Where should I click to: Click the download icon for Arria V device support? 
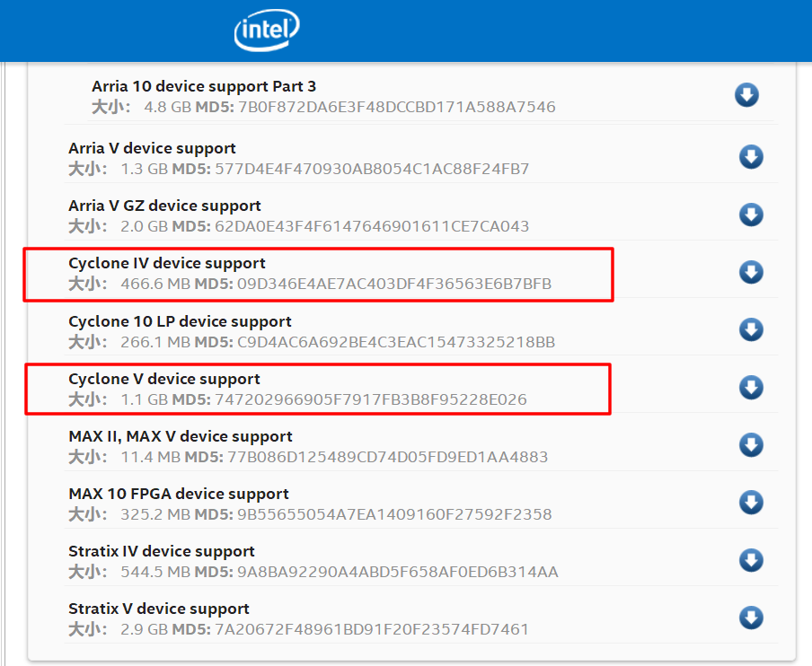pyautogui.click(x=751, y=157)
